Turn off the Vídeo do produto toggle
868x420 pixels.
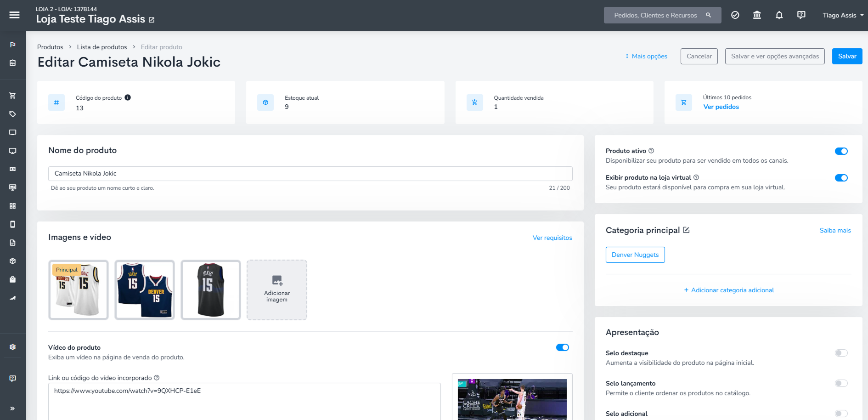562,347
